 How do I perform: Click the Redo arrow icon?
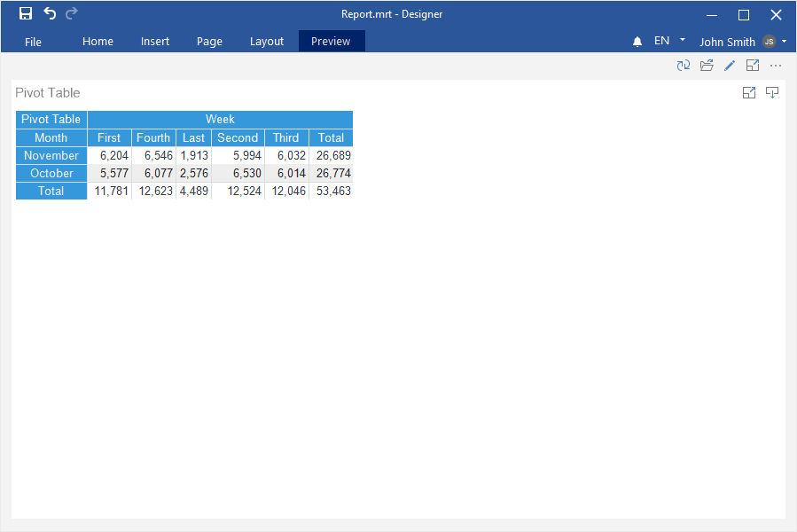(x=72, y=13)
